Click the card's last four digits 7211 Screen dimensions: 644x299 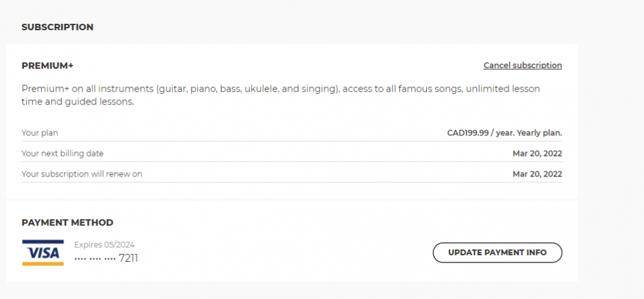pyautogui.click(x=128, y=259)
